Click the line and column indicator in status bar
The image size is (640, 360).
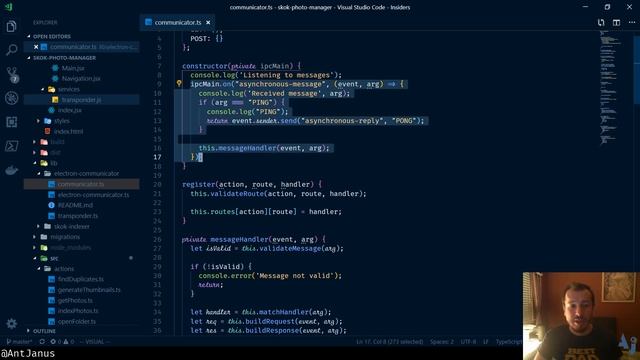pyautogui.click(x=389, y=342)
